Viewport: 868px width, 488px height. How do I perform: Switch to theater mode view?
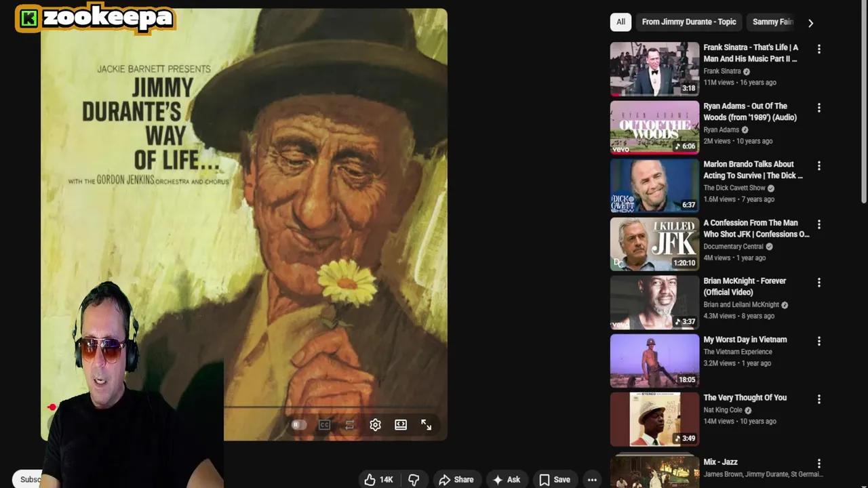tap(401, 425)
